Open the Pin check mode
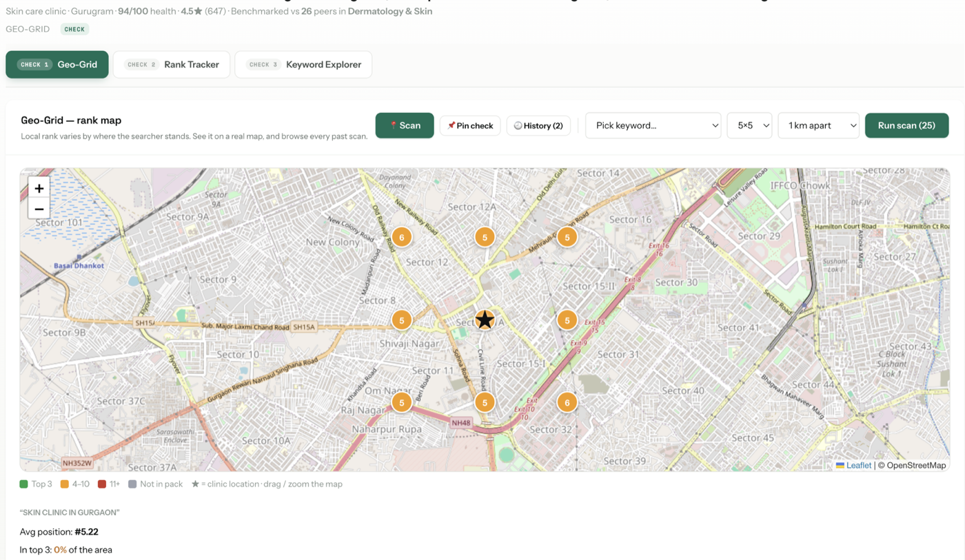 [470, 125]
